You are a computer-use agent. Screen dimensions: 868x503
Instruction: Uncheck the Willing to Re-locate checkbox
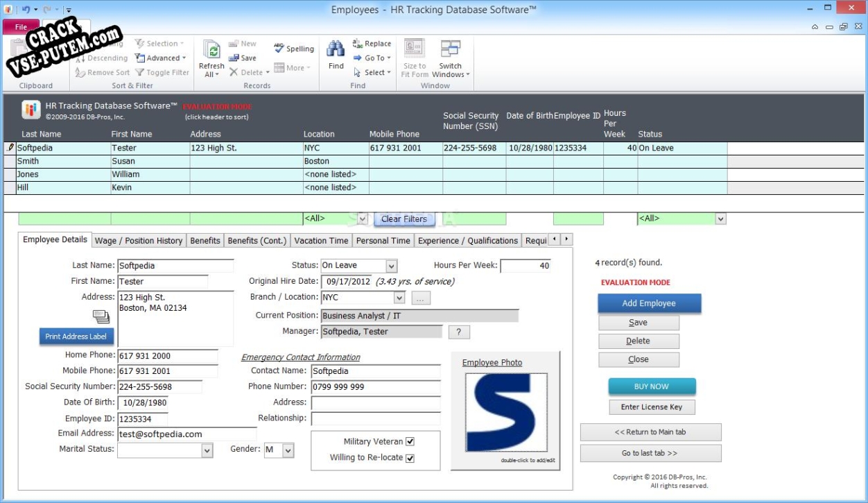(x=410, y=458)
